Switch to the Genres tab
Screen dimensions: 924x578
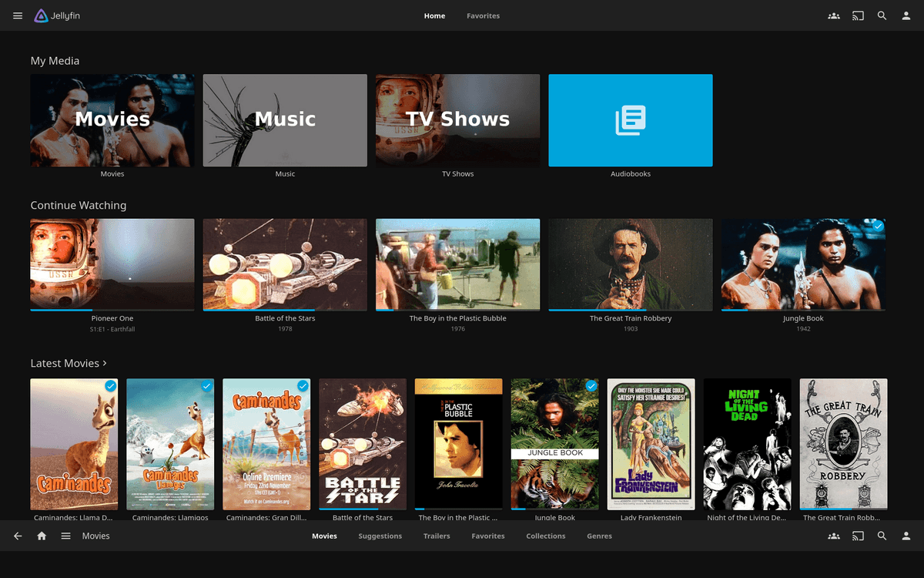599,536
